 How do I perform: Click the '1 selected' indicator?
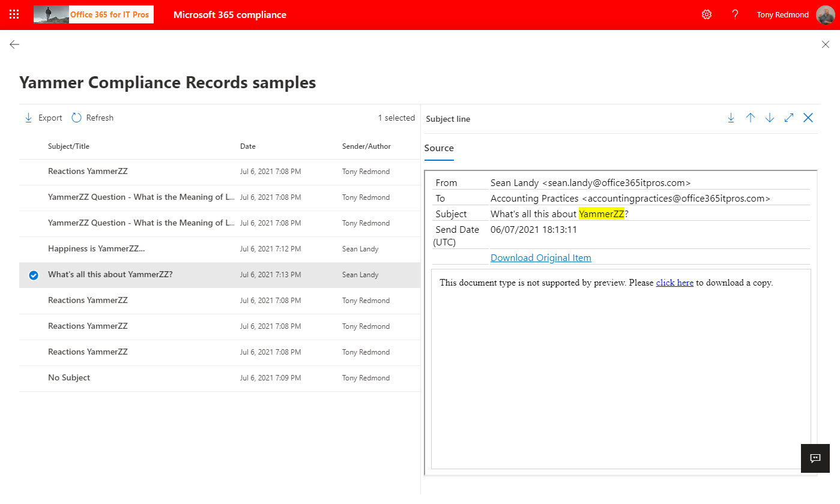coord(396,118)
